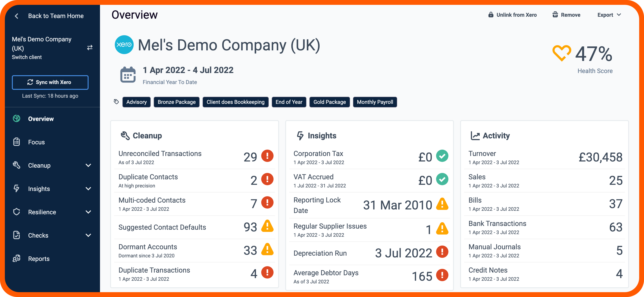Click the red alert icon for Average Debtor Days
644x297 pixels.
pos(442,275)
